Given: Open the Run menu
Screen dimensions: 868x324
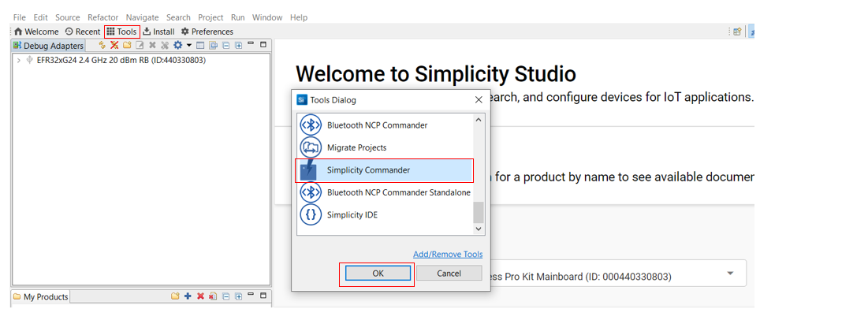Looking at the screenshot, I should (x=237, y=17).
